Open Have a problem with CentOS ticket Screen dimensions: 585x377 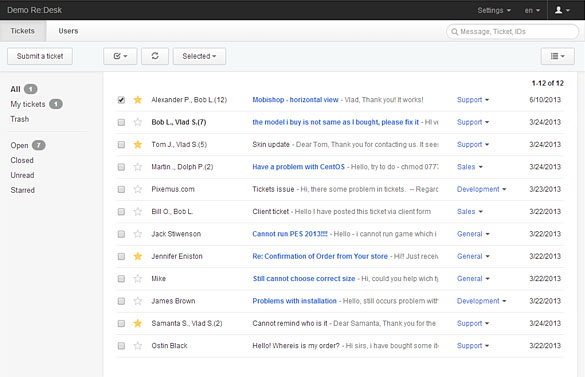pyautogui.click(x=298, y=167)
